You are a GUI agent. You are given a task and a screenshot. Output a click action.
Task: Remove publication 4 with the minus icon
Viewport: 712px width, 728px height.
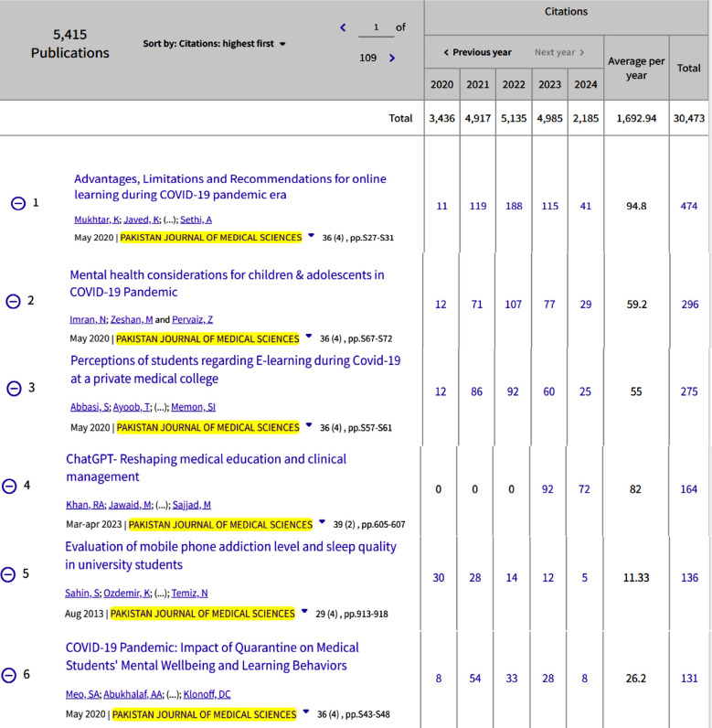point(9,487)
